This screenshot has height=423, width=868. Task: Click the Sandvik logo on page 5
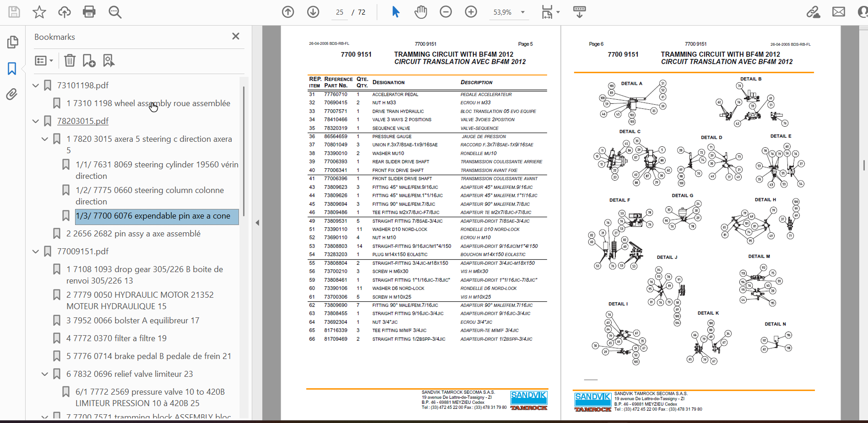click(529, 401)
